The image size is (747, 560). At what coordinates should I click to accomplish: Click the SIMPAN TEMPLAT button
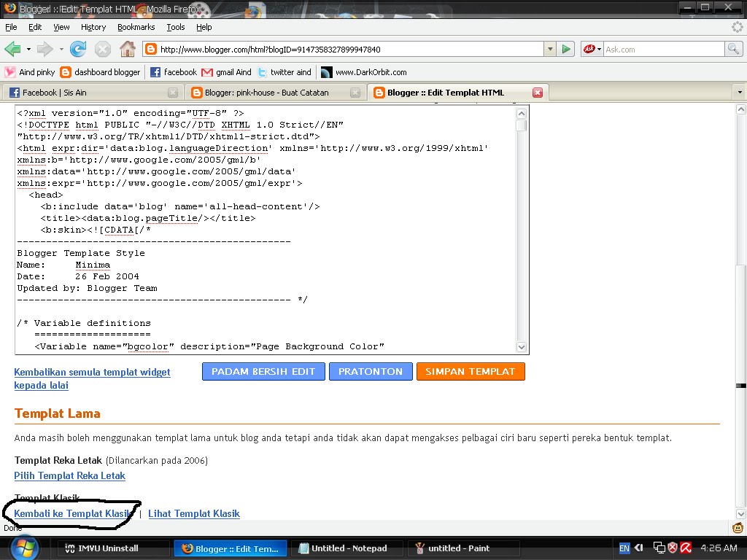(x=471, y=371)
